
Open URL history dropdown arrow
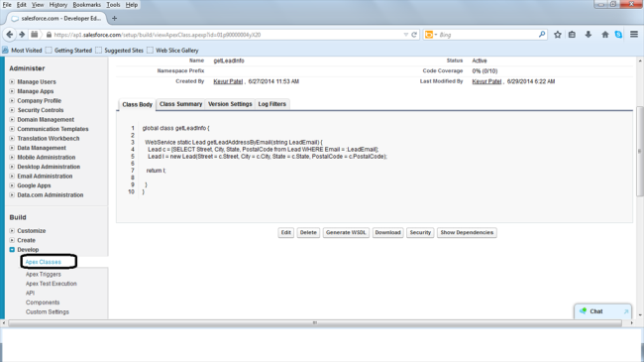click(406, 35)
